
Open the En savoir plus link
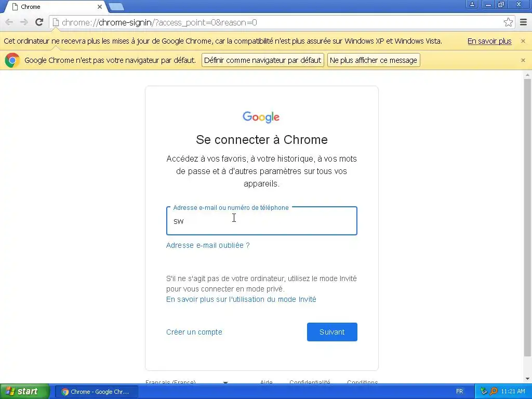pyautogui.click(x=489, y=41)
